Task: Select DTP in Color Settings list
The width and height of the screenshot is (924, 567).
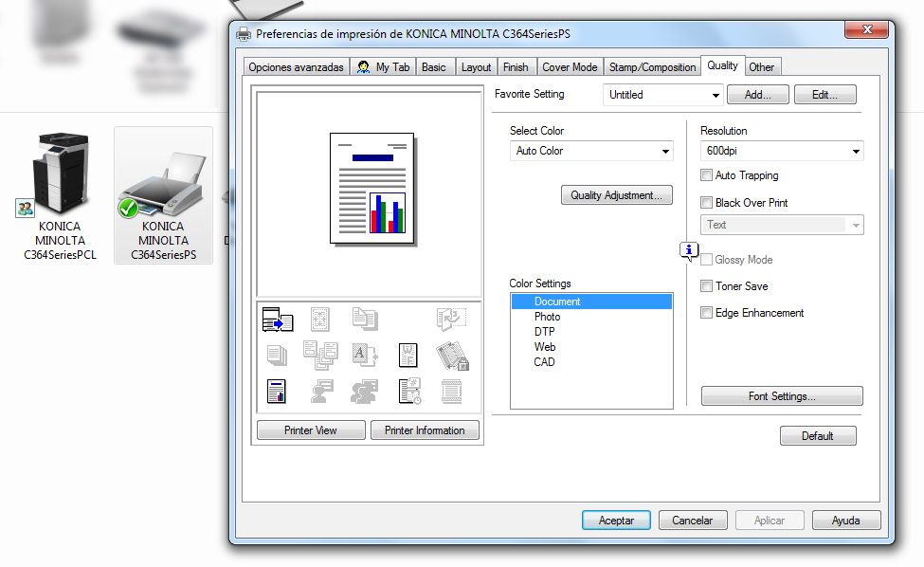Action: pos(591,332)
